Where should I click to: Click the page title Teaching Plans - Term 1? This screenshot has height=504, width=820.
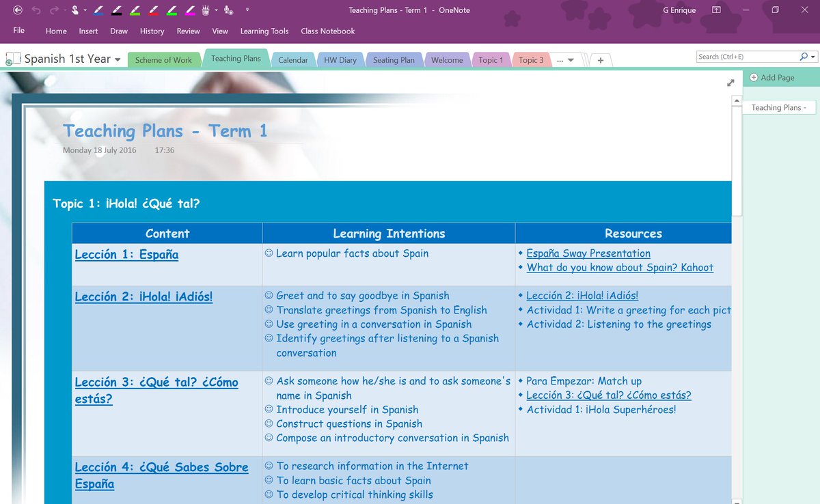[x=165, y=131]
